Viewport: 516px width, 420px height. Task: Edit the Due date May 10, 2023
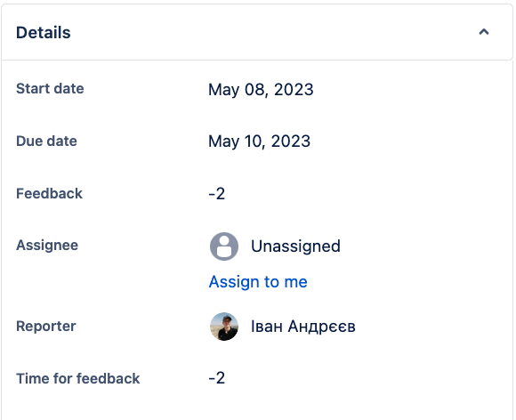tap(259, 141)
